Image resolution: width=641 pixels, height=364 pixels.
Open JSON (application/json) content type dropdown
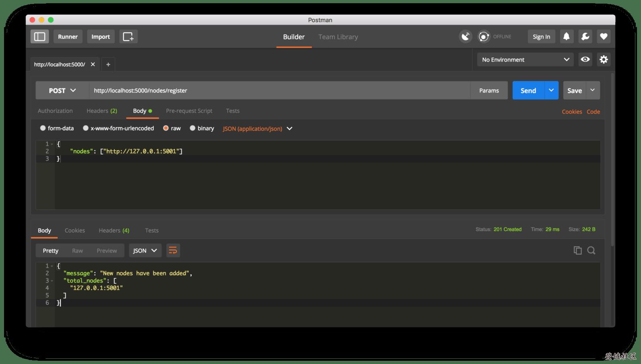click(x=258, y=129)
